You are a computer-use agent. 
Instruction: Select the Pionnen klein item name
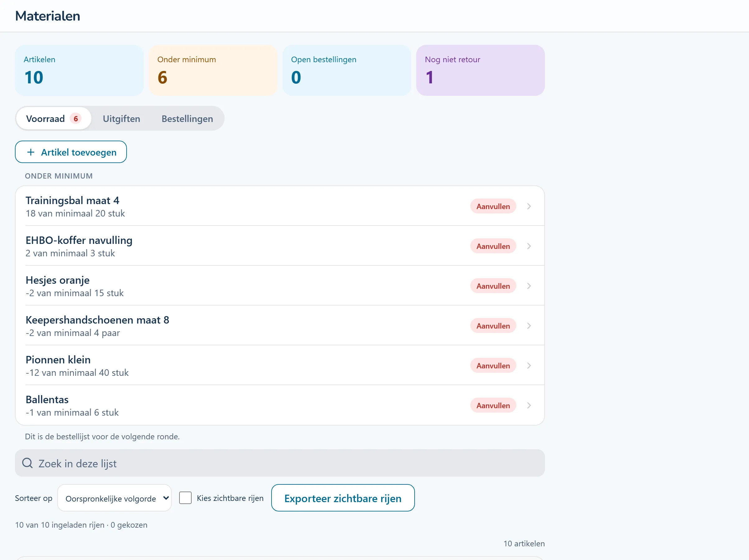click(x=58, y=360)
